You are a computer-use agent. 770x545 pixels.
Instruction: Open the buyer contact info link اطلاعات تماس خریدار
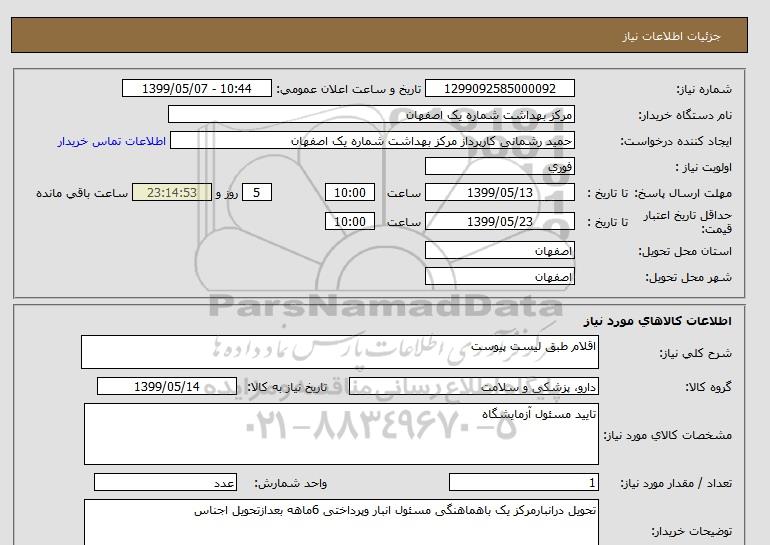click(111, 141)
